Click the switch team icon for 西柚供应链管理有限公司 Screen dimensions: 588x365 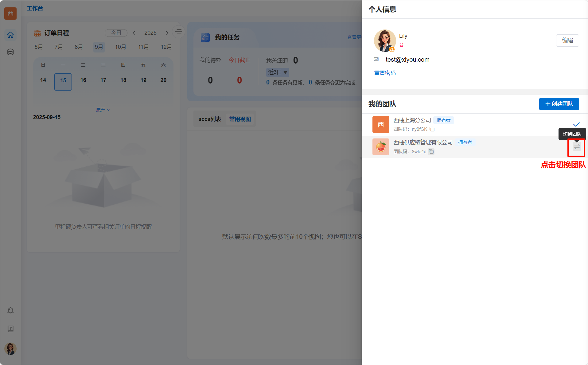point(577,147)
